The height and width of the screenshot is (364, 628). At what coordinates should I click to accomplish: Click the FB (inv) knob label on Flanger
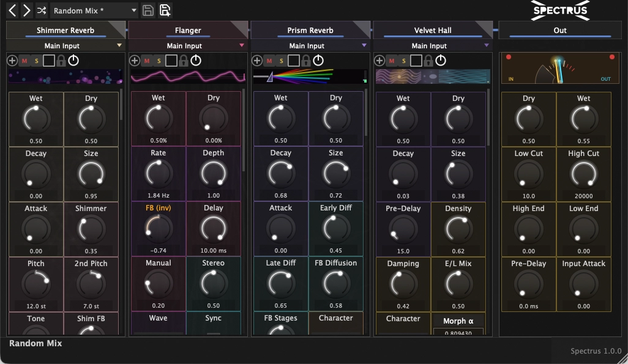pyautogui.click(x=157, y=208)
